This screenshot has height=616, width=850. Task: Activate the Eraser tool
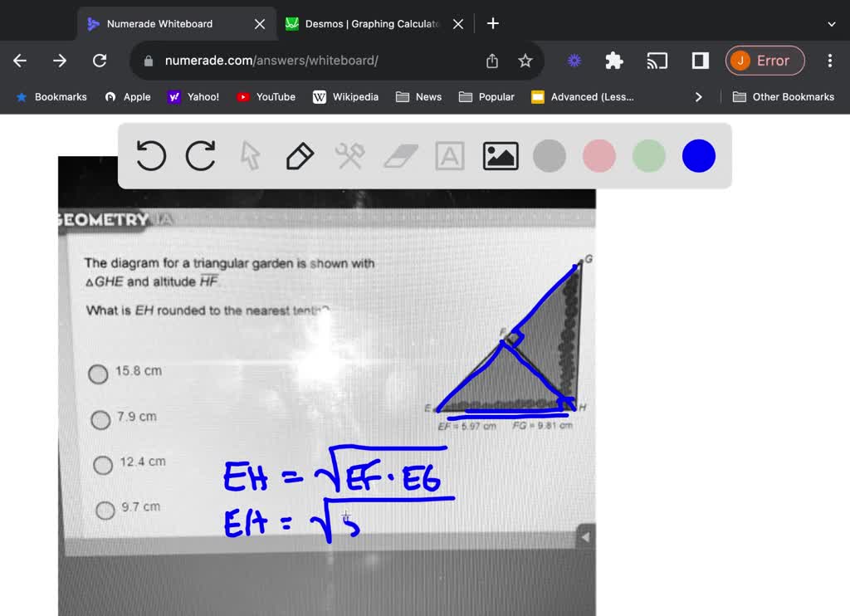click(399, 155)
